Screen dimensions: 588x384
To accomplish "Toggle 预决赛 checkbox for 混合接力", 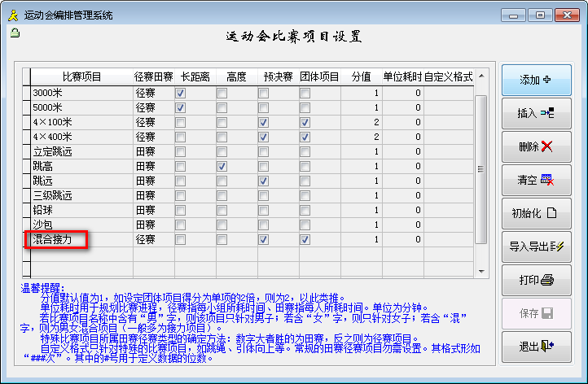I will click(263, 239).
